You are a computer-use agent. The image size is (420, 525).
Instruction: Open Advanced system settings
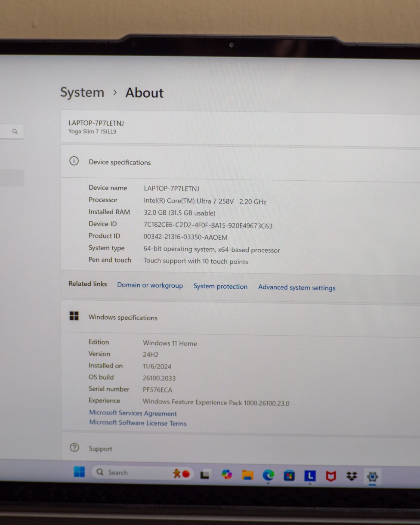(296, 287)
